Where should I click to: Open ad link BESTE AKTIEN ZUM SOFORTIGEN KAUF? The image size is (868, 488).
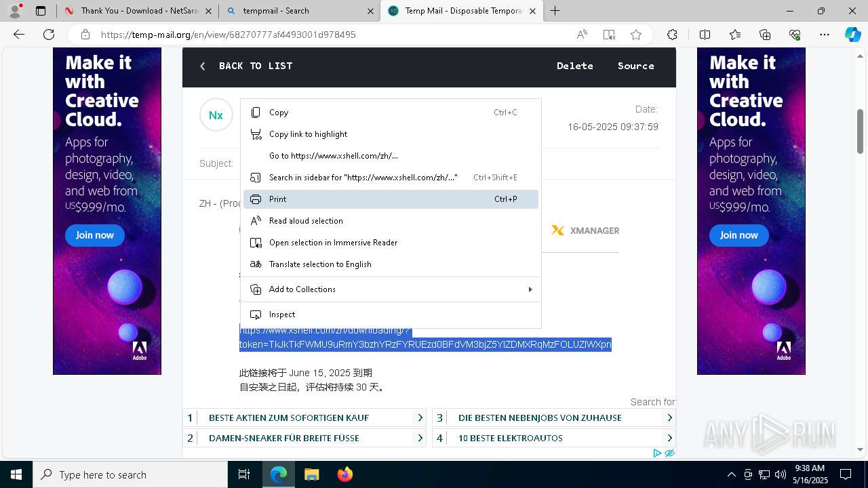click(x=304, y=418)
